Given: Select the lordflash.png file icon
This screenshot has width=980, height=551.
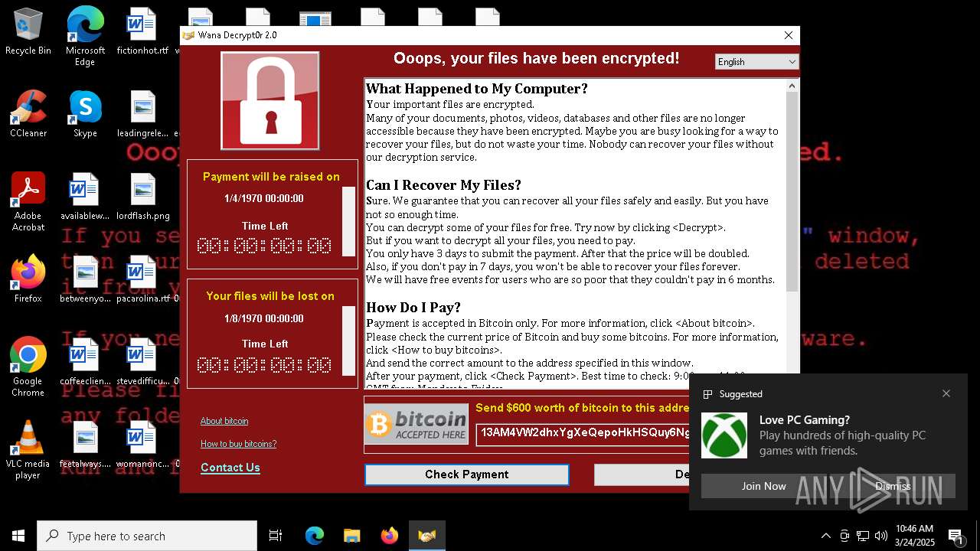Looking at the screenshot, I should (142, 197).
